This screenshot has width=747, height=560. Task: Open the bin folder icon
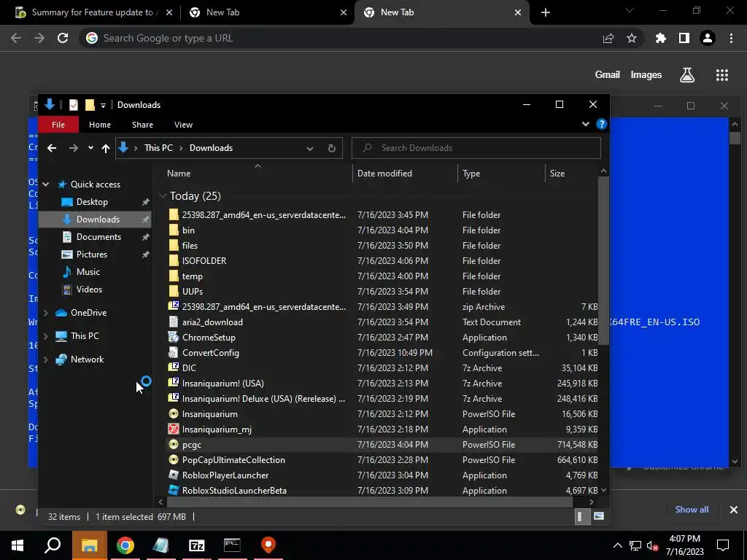point(174,230)
